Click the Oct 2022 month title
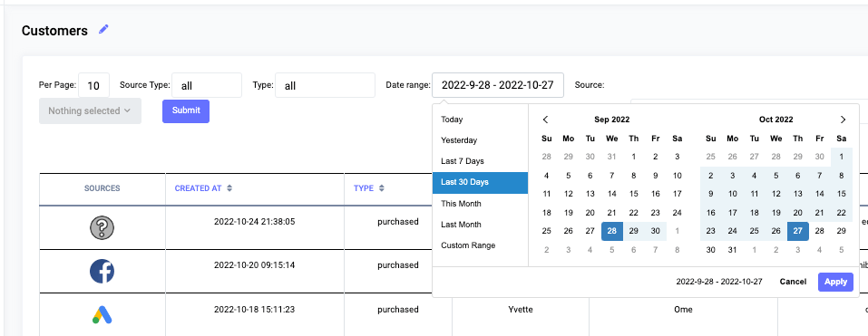868x336 pixels. coord(776,120)
